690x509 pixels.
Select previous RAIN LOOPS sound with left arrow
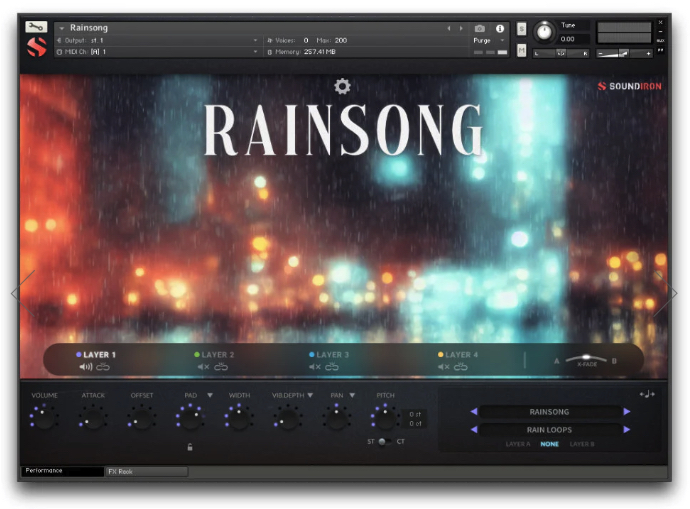point(474,429)
